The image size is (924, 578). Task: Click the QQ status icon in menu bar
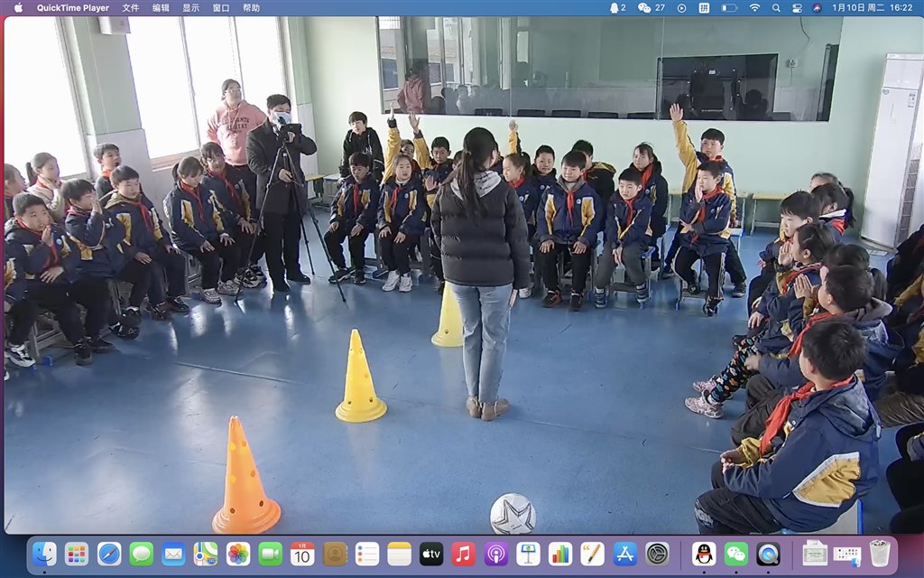617,7
